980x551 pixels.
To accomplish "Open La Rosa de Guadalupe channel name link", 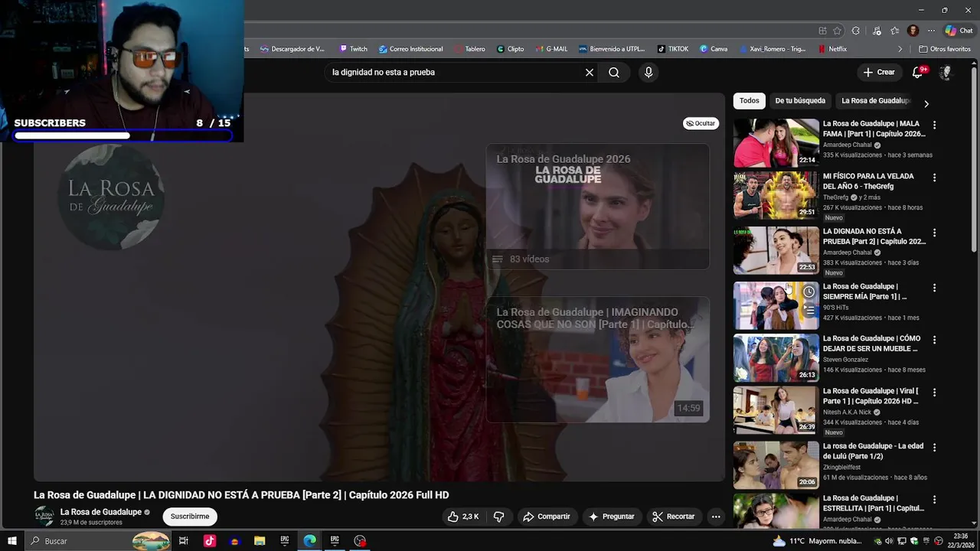I will coord(101,512).
